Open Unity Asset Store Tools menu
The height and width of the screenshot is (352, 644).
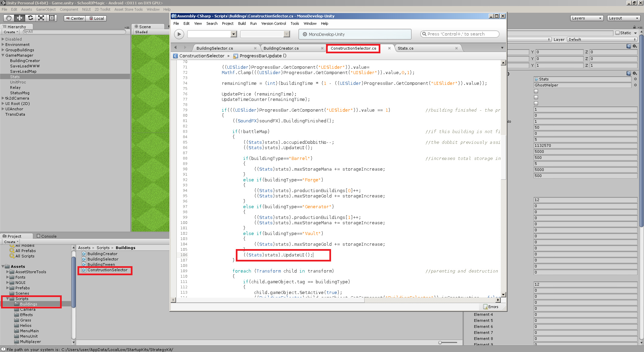[128, 9]
